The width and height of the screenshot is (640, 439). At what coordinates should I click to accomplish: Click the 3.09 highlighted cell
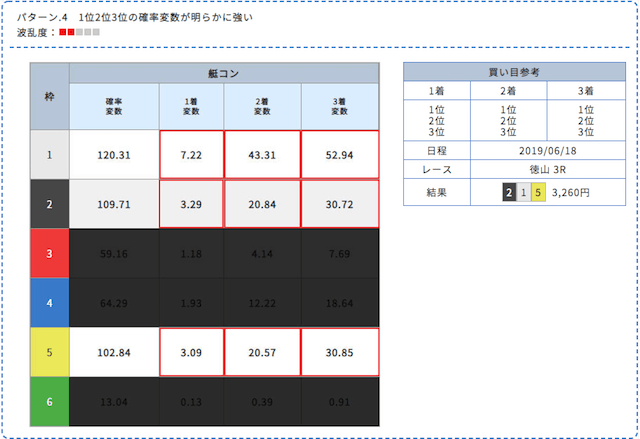pos(191,353)
